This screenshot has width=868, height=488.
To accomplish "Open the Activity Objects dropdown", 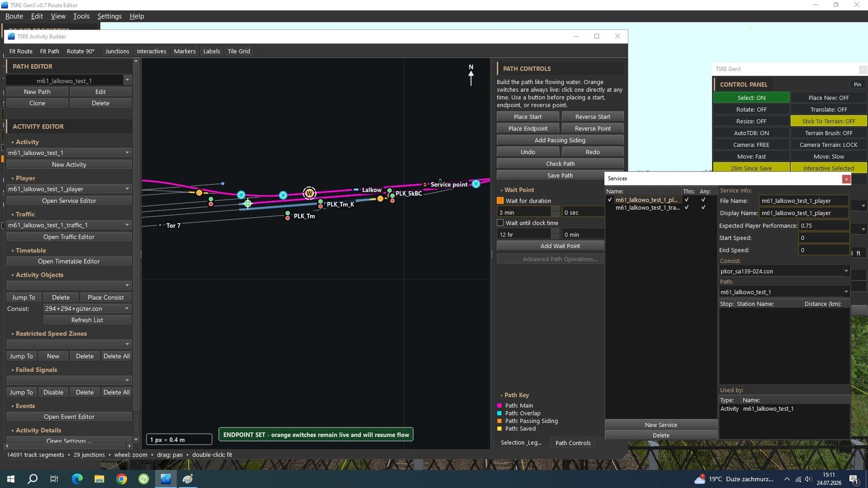I will (x=69, y=285).
